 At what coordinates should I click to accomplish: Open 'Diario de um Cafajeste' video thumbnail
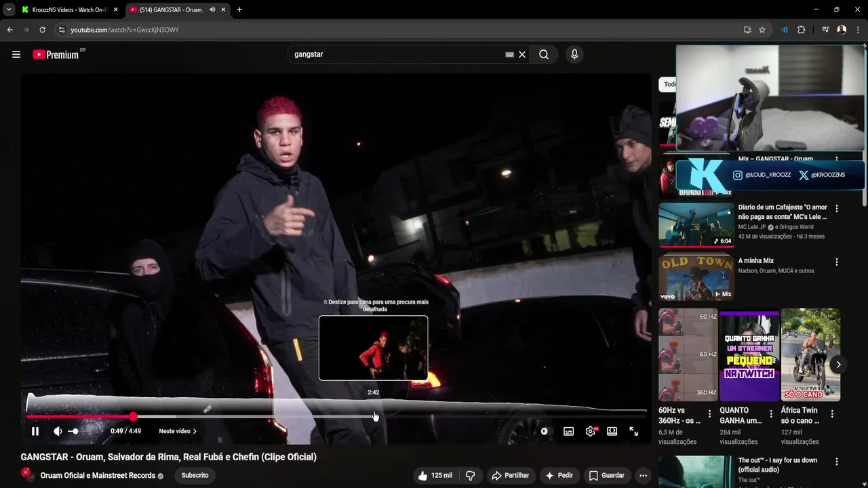coord(696,226)
